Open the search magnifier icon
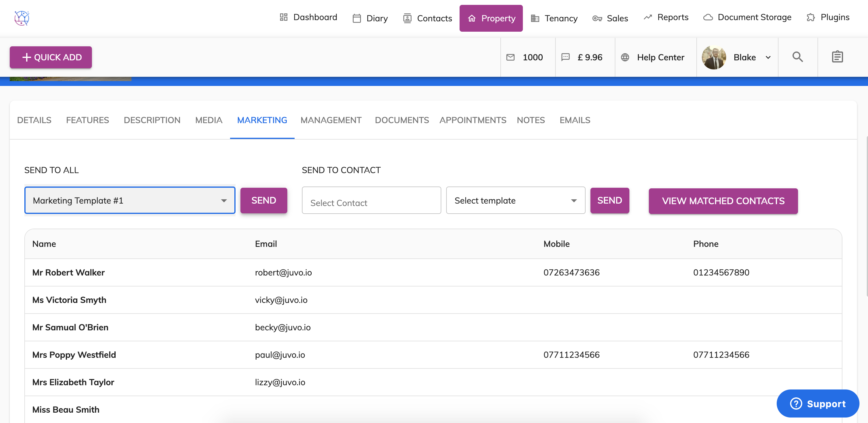 point(797,57)
